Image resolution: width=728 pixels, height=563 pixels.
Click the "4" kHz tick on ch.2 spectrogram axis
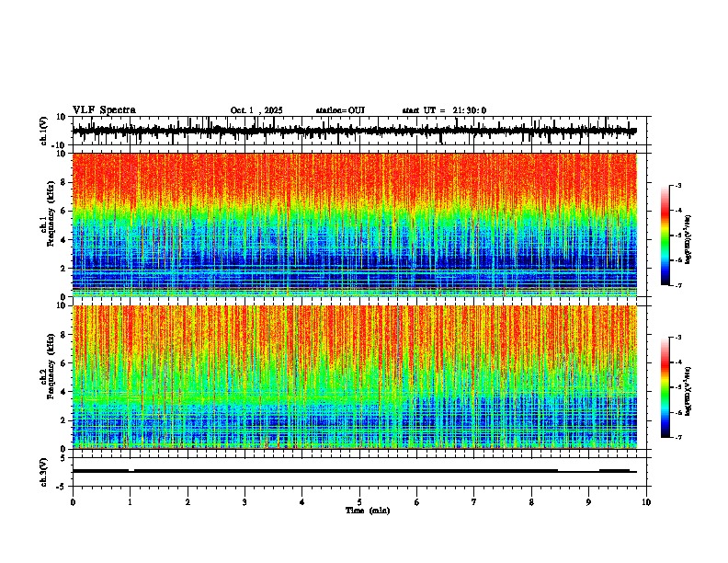click(x=63, y=392)
